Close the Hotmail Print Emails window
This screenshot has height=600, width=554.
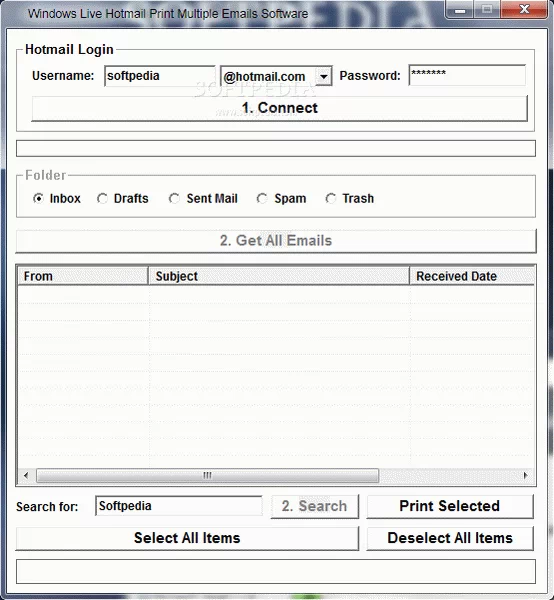click(524, 9)
